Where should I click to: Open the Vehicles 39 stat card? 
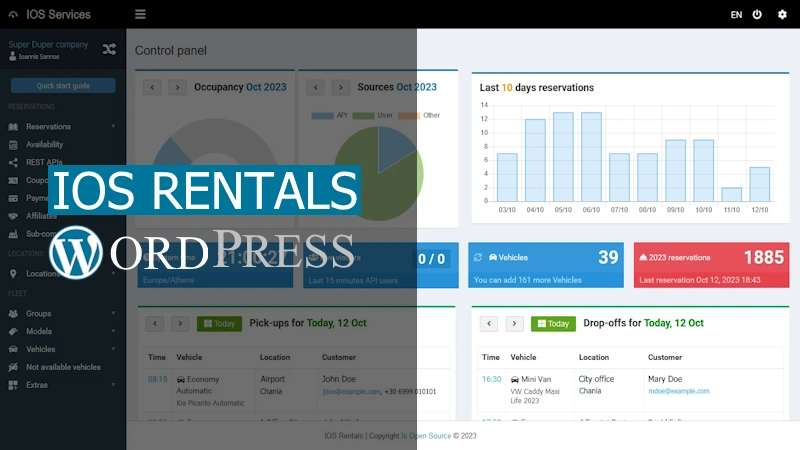tap(546, 265)
